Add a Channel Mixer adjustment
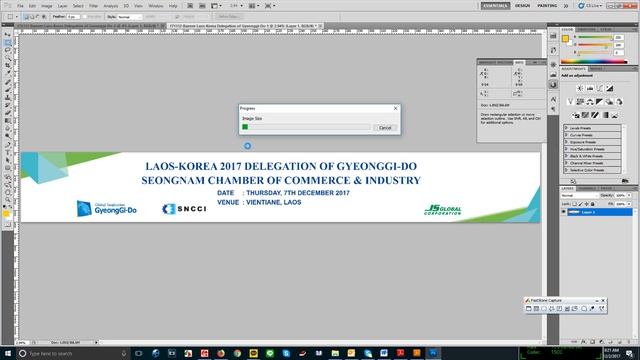This screenshot has height=360, width=640. click(619, 101)
